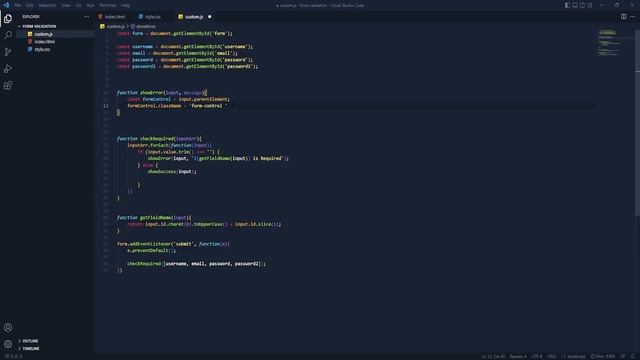Open the notifications bell in status bar

633,356
